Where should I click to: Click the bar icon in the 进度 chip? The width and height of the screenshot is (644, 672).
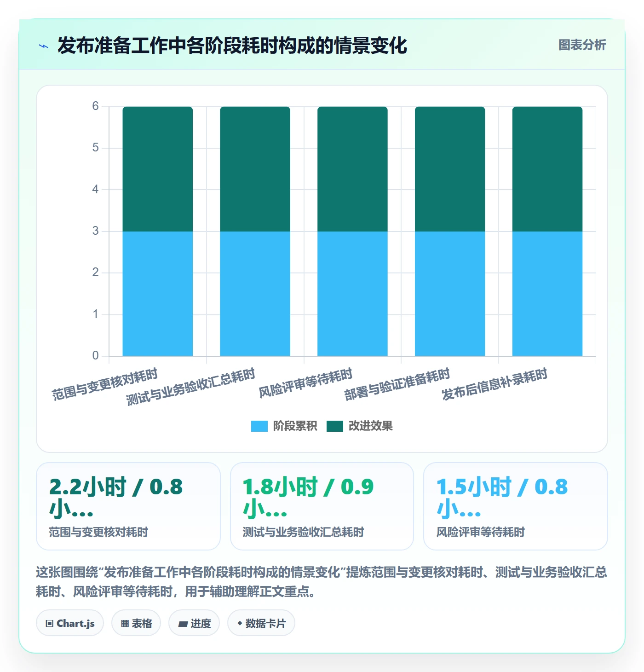click(x=183, y=624)
